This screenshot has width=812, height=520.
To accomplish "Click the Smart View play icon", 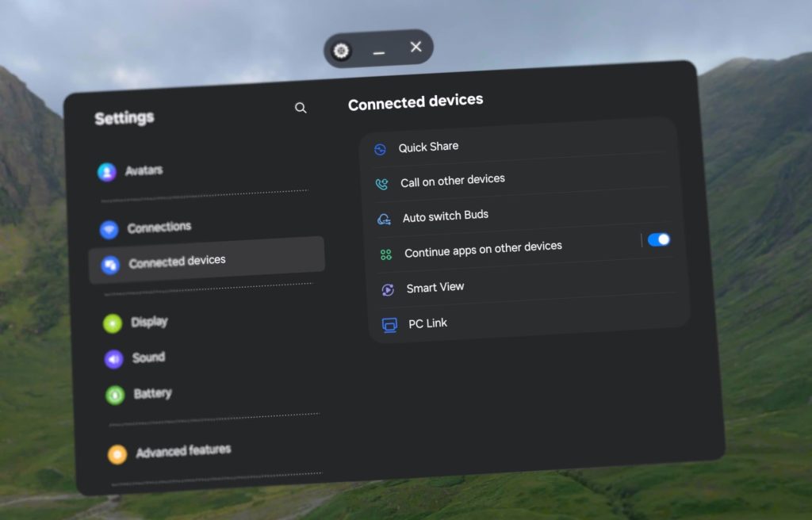I will pos(387,289).
